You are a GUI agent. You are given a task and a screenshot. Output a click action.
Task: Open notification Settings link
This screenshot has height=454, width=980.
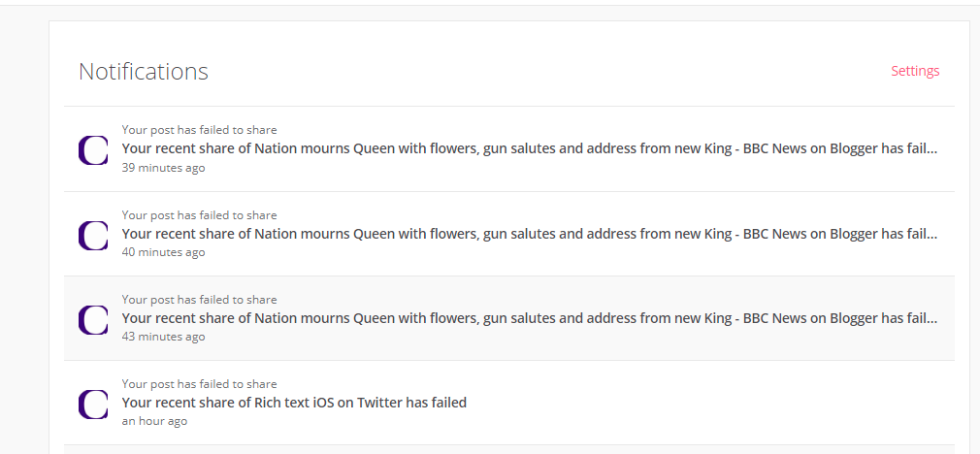[x=915, y=71]
